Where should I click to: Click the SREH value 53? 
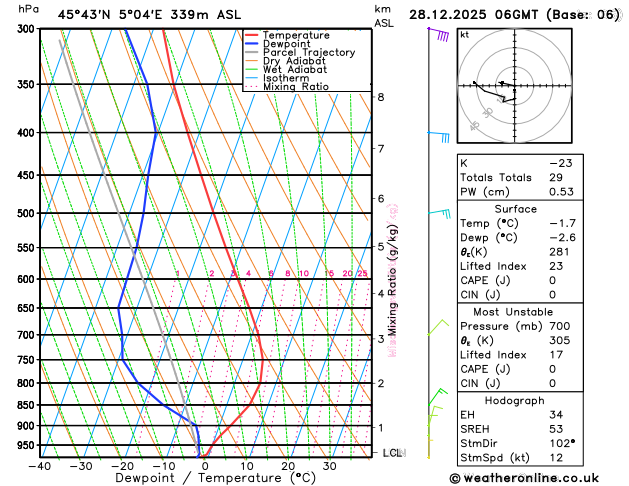(x=556, y=429)
